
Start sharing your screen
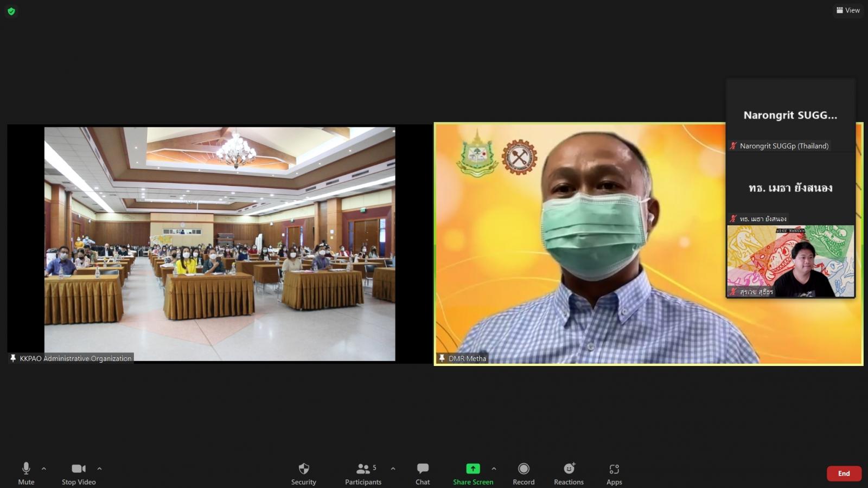[x=473, y=473]
